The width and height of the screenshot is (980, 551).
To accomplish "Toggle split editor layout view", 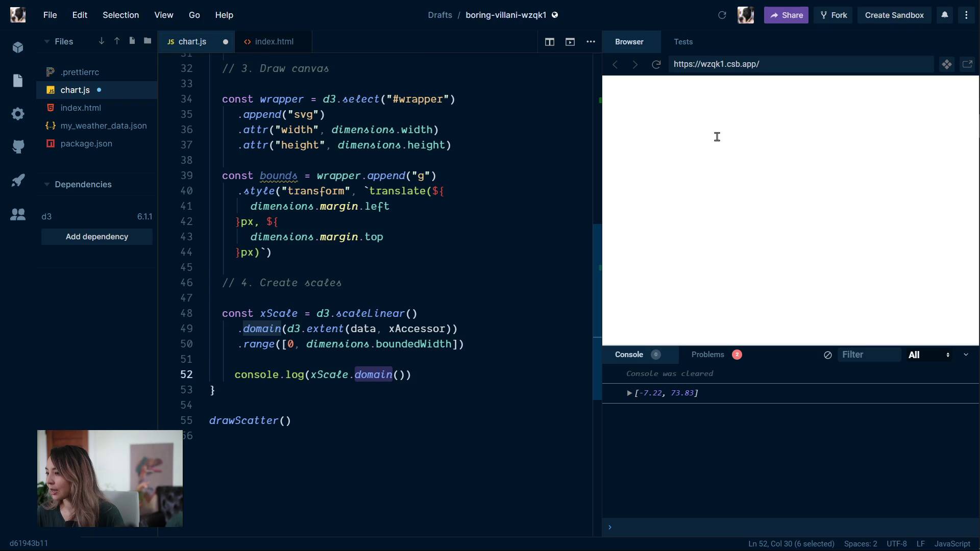I will coord(550,42).
